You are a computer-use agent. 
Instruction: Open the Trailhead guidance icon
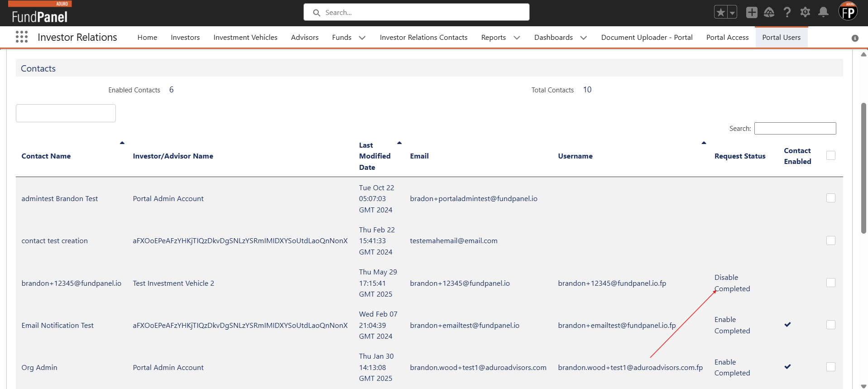tap(769, 12)
